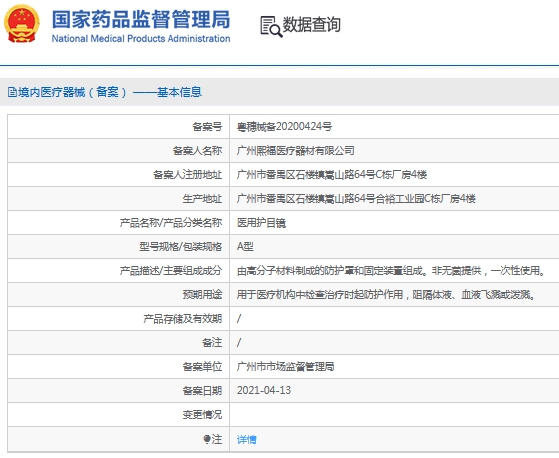The width and height of the screenshot is (559, 458).
Task: Click the bullet icon beside 注
Action: click(x=206, y=439)
